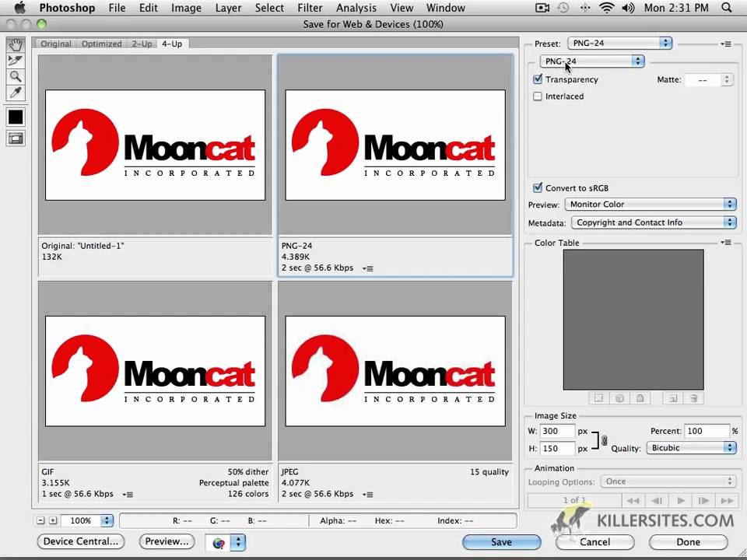Open the Analysis menu
Screen dimensions: 747x560
pos(356,8)
